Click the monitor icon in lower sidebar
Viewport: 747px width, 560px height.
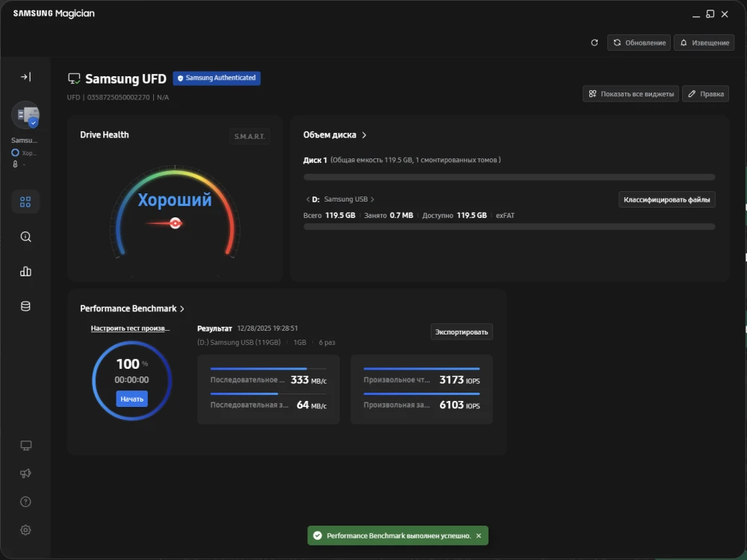point(25,446)
